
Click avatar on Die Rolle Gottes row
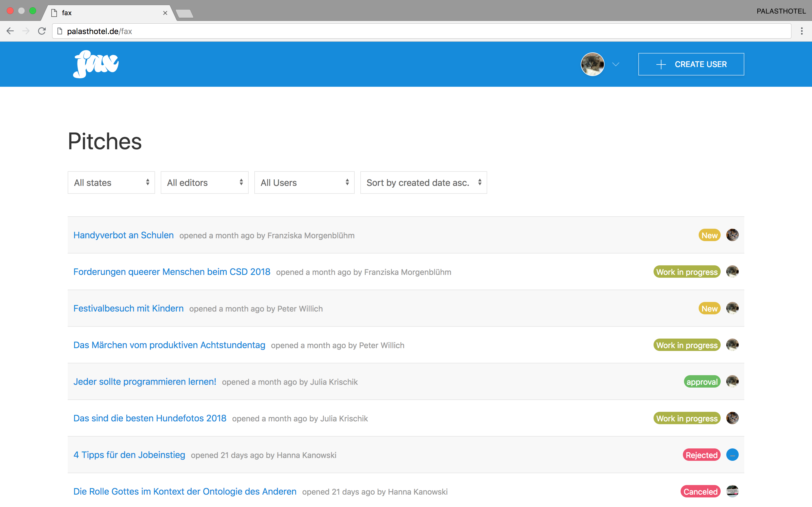pos(732,491)
